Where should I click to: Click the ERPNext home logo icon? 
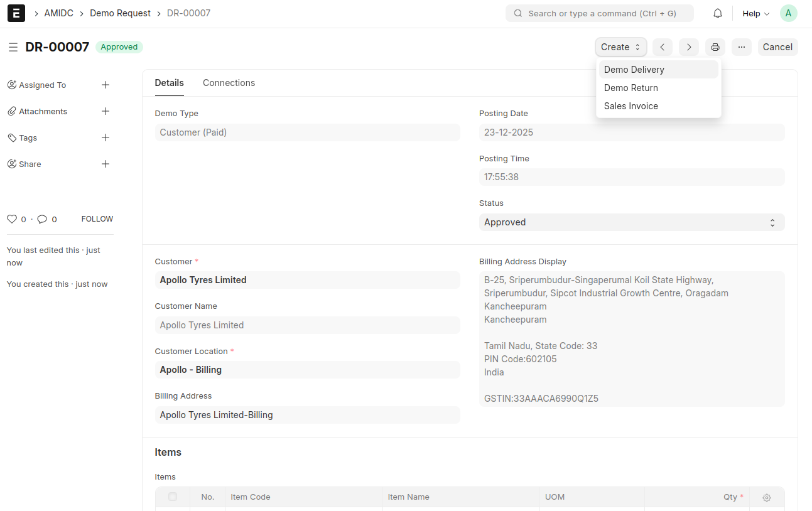tap(16, 13)
